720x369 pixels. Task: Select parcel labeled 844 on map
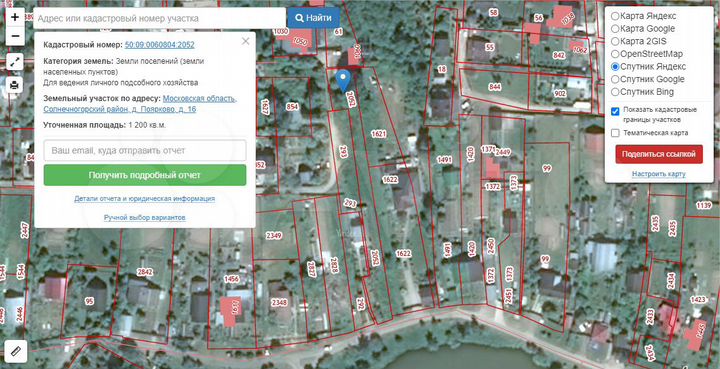tap(495, 86)
